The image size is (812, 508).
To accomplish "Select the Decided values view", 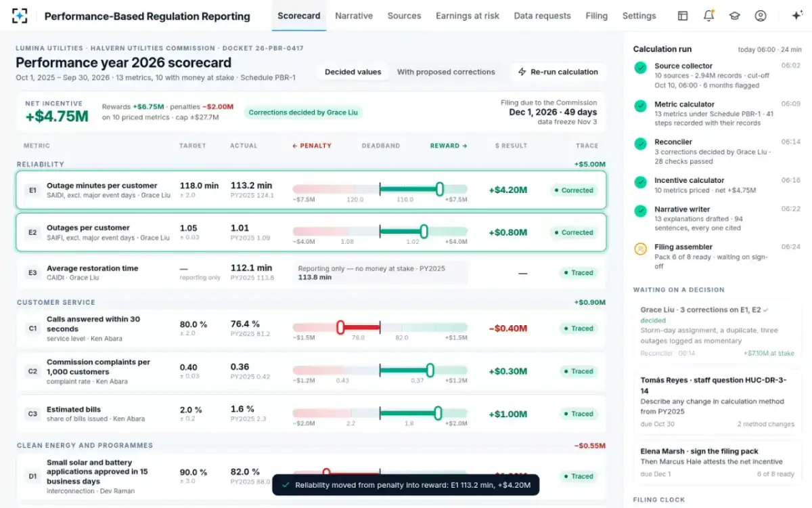I will coord(353,72).
